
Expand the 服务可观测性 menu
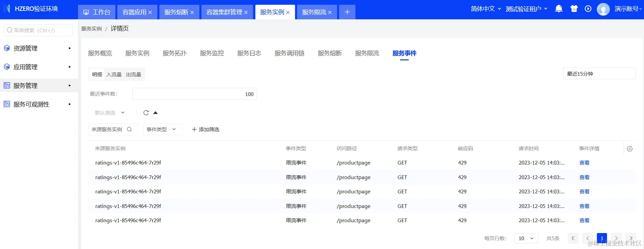[39, 104]
